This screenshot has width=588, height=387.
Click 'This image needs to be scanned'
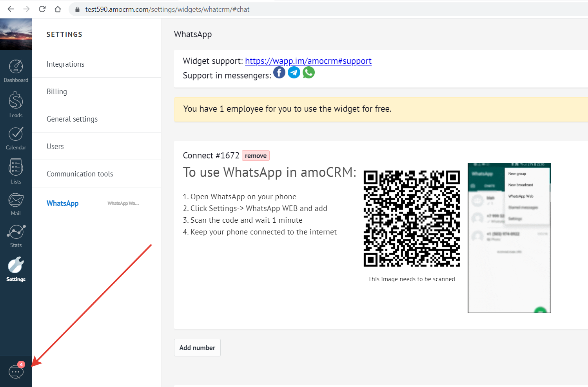click(412, 279)
